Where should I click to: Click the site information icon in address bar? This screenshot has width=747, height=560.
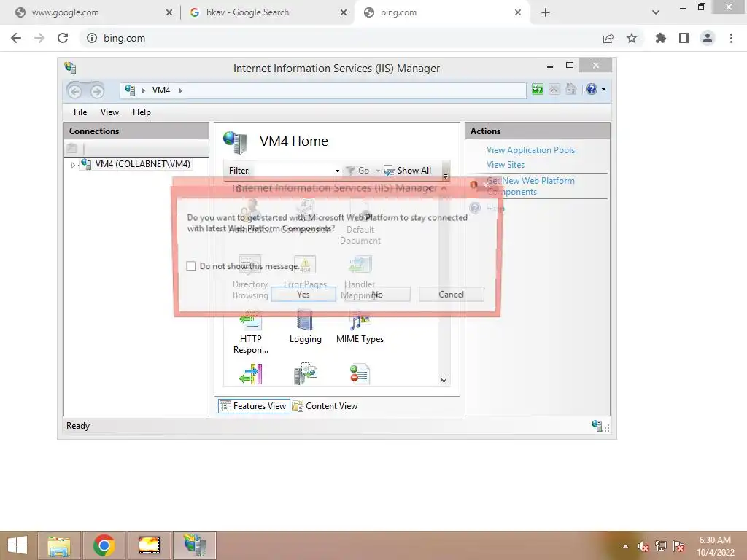click(91, 38)
